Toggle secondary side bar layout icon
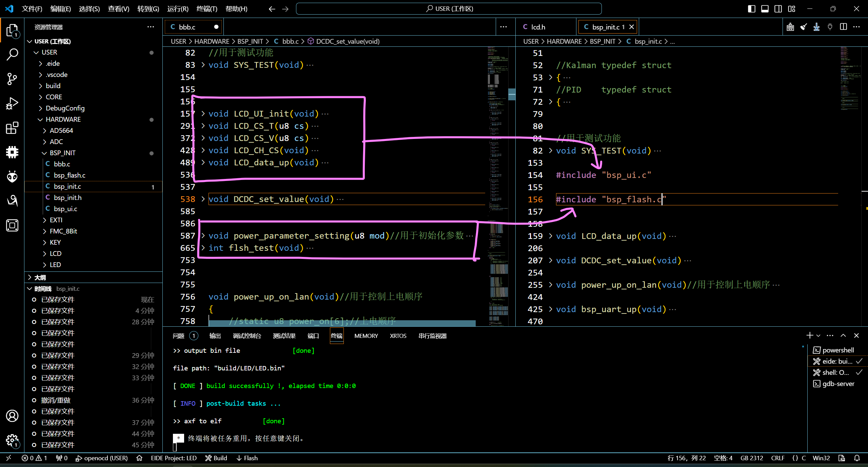 click(778, 9)
